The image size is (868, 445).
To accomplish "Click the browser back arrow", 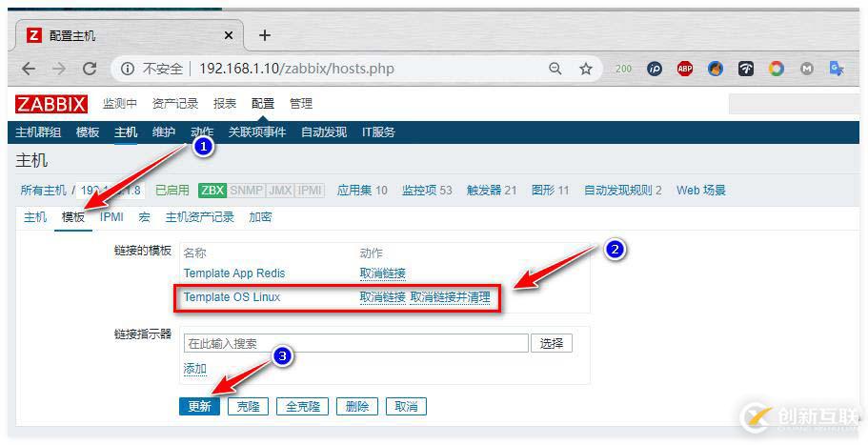I will pyautogui.click(x=29, y=69).
